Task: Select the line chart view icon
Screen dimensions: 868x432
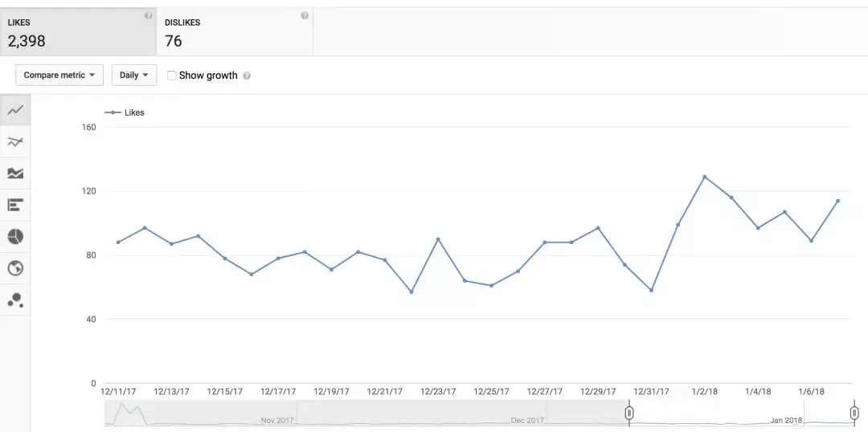Action: click(15, 110)
